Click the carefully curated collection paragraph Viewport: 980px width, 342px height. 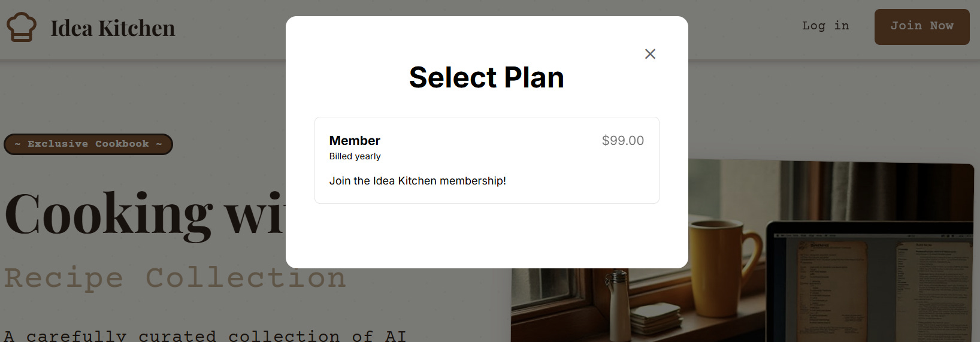click(x=205, y=335)
